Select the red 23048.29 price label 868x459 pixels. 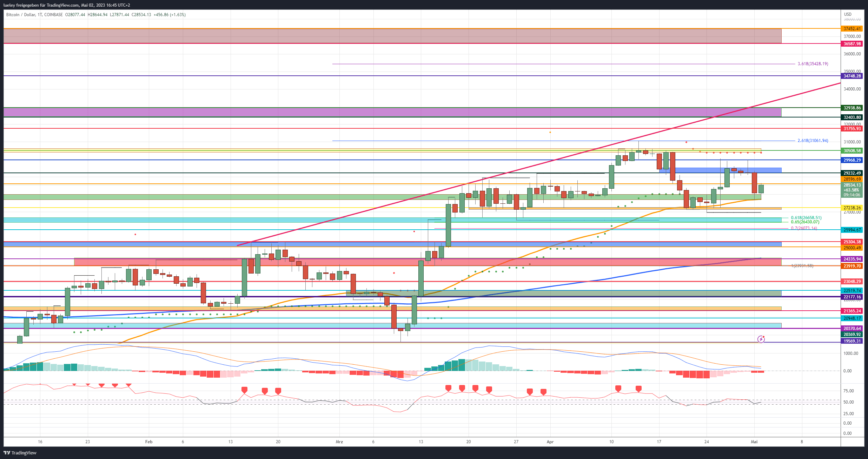click(x=852, y=282)
